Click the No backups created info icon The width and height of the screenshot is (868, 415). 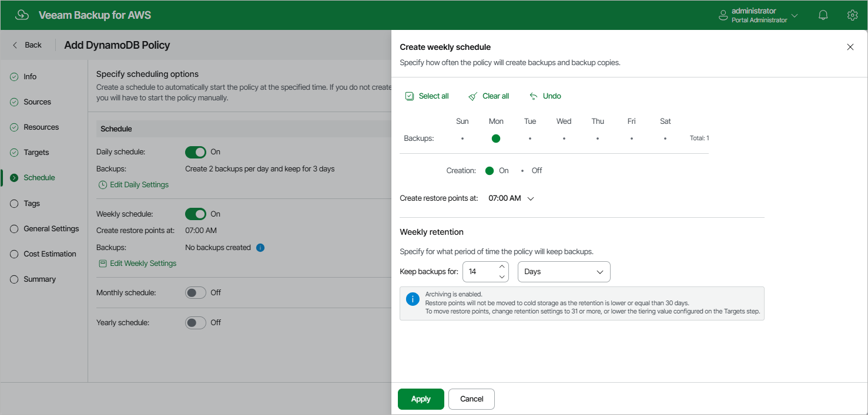tap(260, 248)
